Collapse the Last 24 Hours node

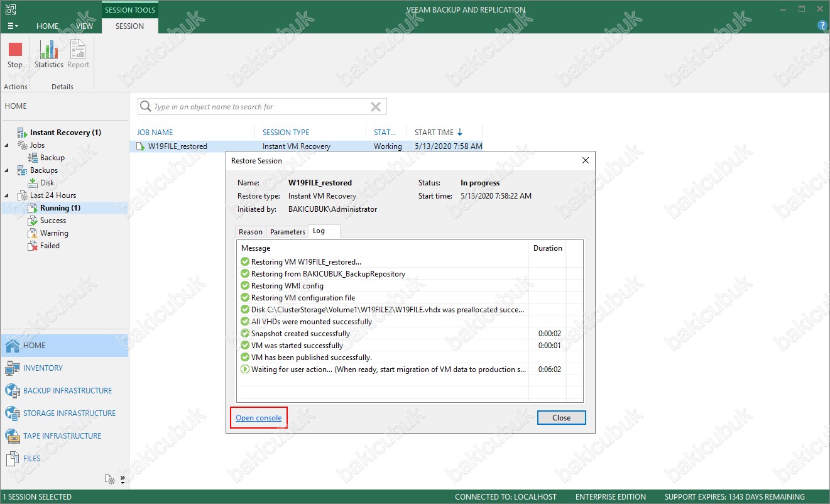8,195
